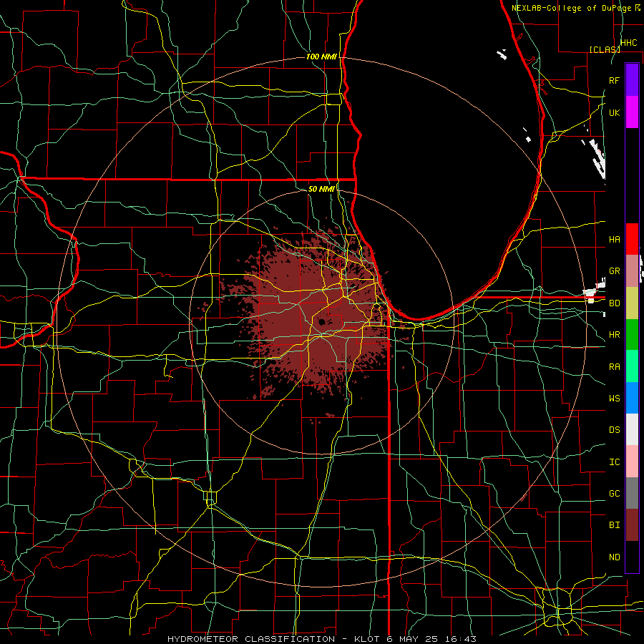Pick the olive-yellow BD legend swatch
Image resolution: width=644 pixels, height=644 pixels.
(x=632, y=303)
